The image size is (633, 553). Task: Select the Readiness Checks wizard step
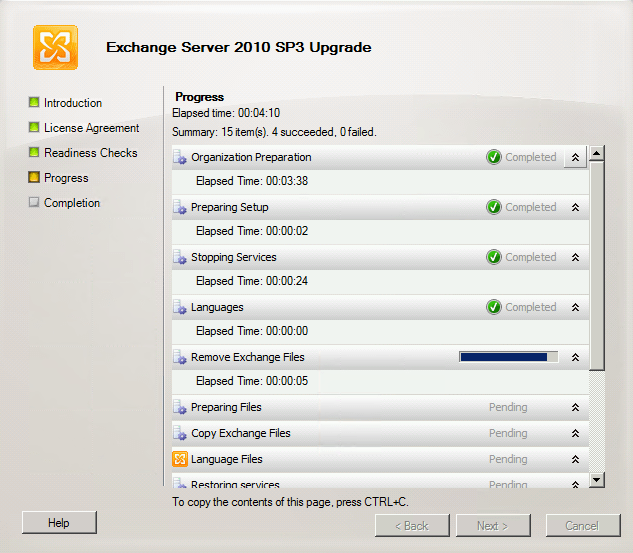91,153
